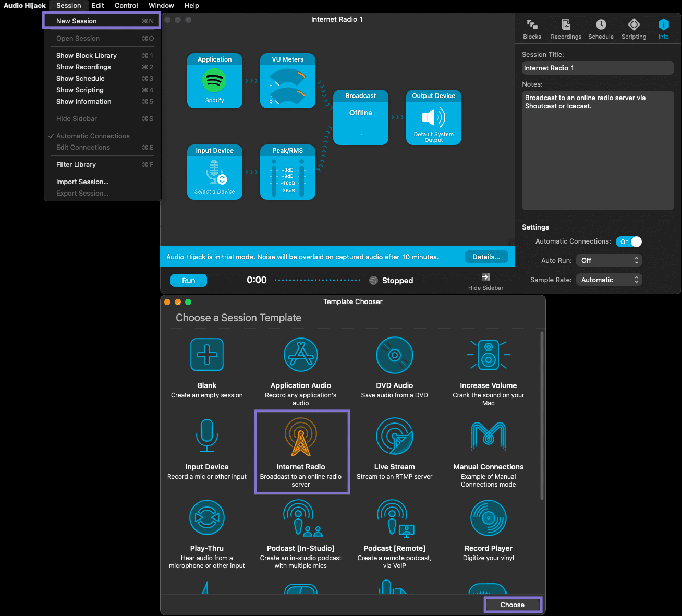Open the Blocks sidebar tab

(x=532, y=29)
